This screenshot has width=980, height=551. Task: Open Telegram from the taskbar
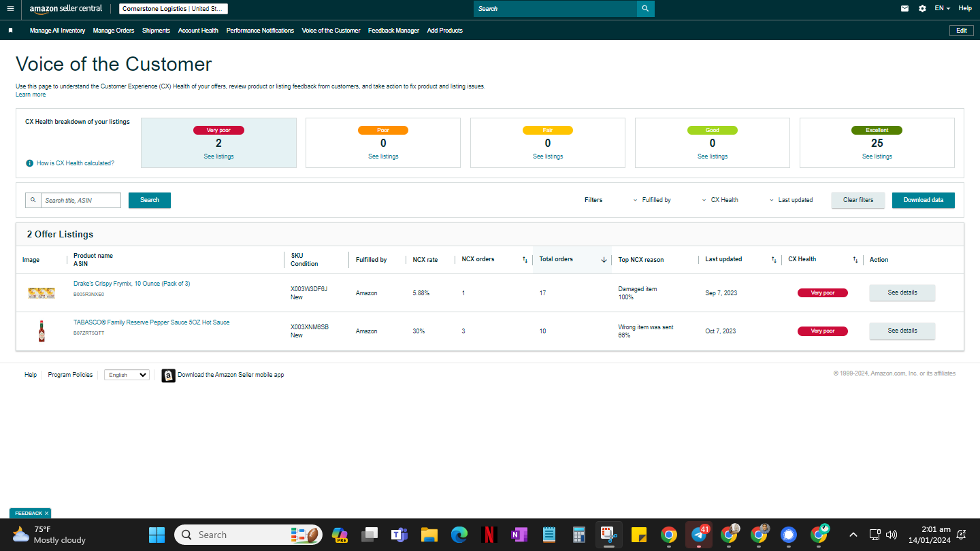(699, 535)
